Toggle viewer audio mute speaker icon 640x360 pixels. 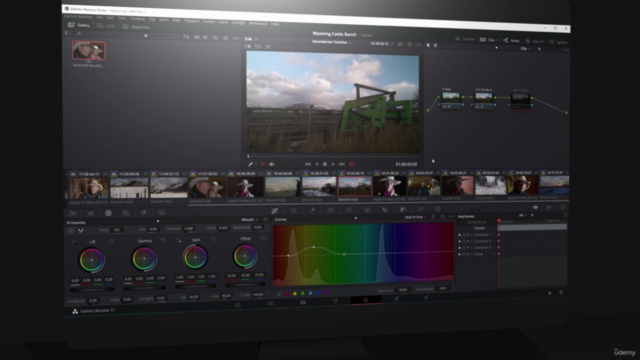point(271,164)
